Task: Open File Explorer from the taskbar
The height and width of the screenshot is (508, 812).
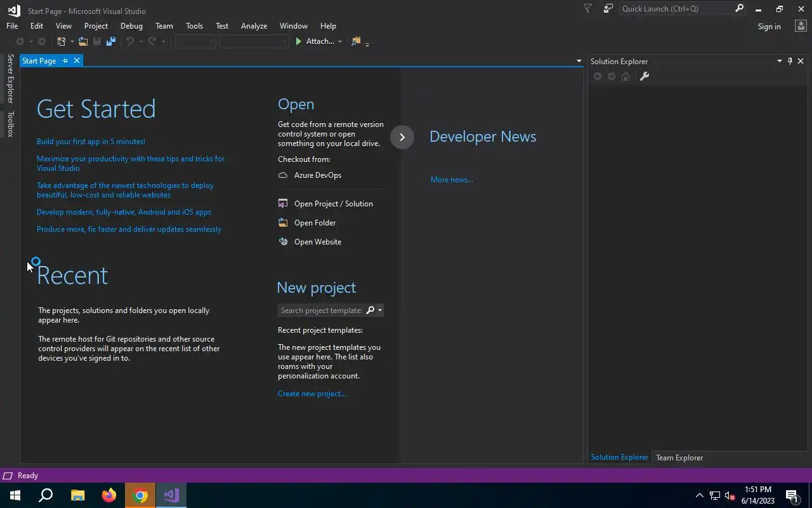Action: 77,495
